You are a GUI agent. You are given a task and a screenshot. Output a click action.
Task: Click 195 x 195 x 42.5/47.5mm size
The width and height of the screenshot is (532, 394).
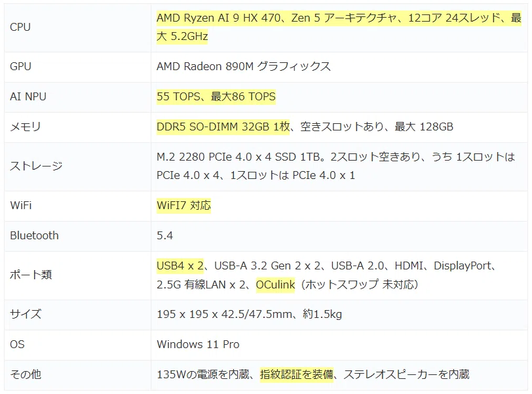click(x=224, y=314)
